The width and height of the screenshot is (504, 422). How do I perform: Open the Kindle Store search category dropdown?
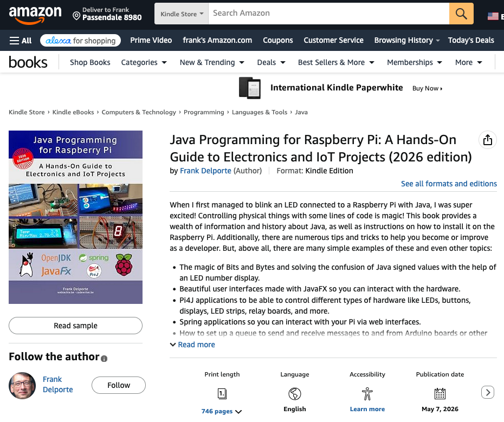tap(182, 14)
